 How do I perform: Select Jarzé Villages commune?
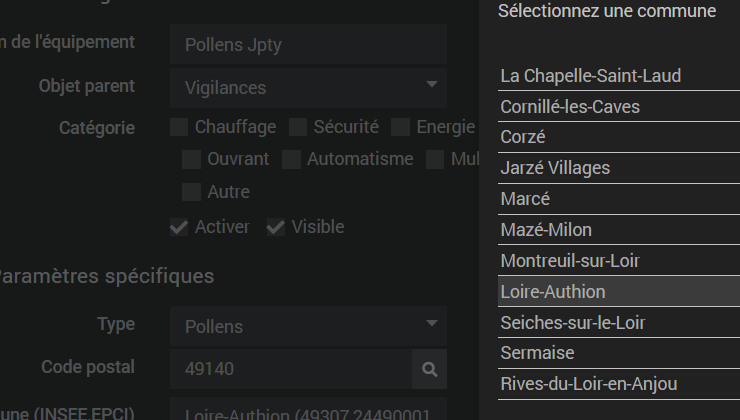(554, 168)
